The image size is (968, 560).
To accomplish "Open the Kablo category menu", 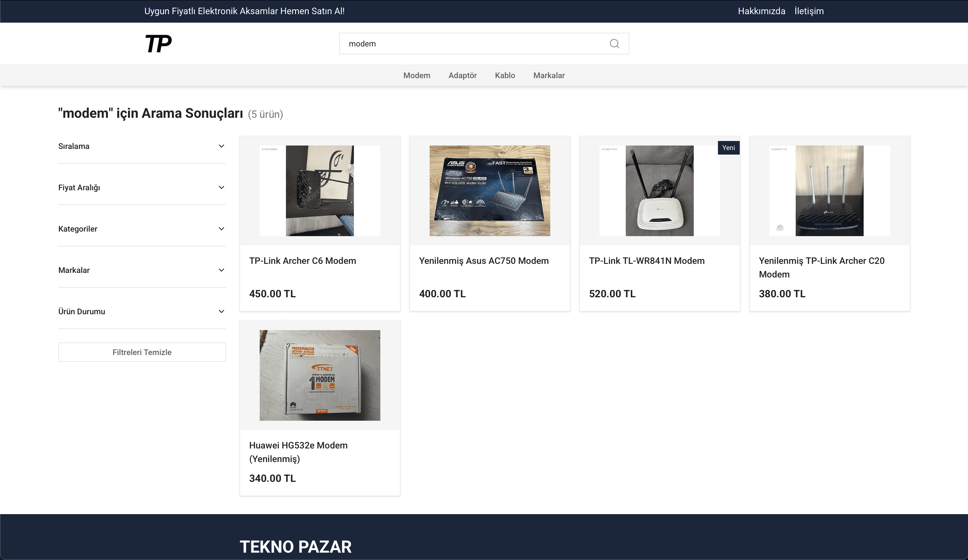I will [x=505, y=75].
